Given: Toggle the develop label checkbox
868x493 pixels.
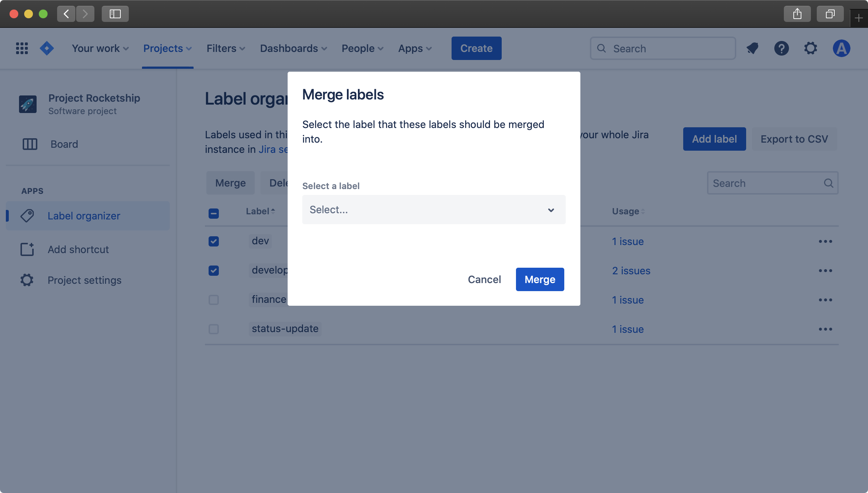Looking at the screenshot, I should tap(213, 270).
